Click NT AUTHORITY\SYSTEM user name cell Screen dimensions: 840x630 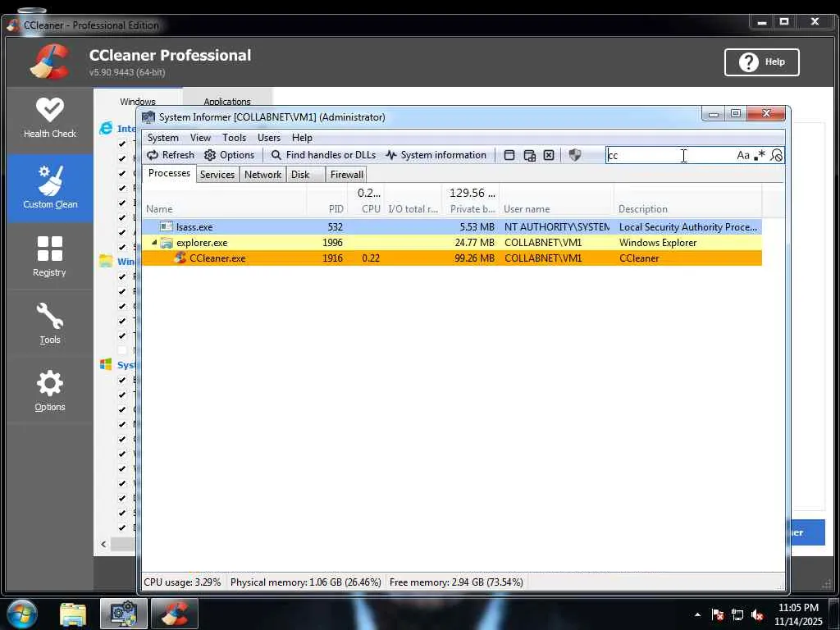(556, 227)
